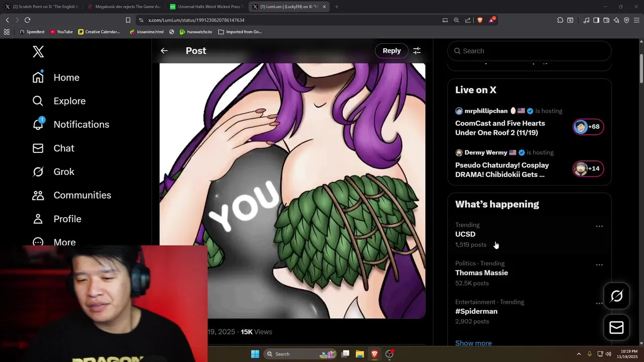Open reply sorting options icon
Viewport: 644px width, 362px height.
coord(417,51)
